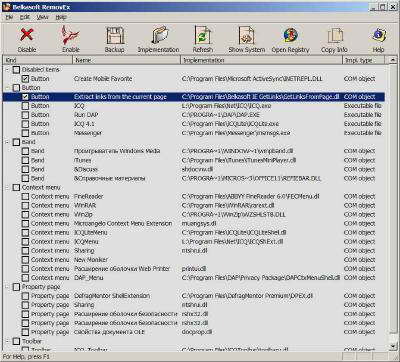The width and height of the screenshot is (400, 362).
Task: Click the Show System icon
Action: tap(247, 35)
